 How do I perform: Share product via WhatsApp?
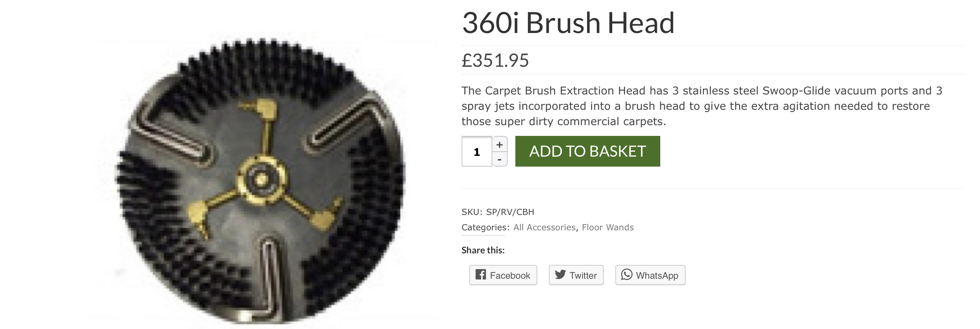point(650,275)
